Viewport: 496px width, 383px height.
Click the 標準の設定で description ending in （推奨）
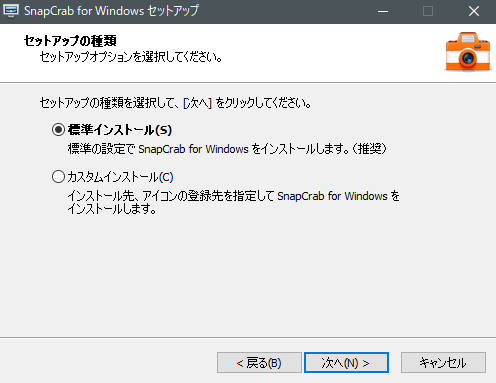click(x=227, y=149)
